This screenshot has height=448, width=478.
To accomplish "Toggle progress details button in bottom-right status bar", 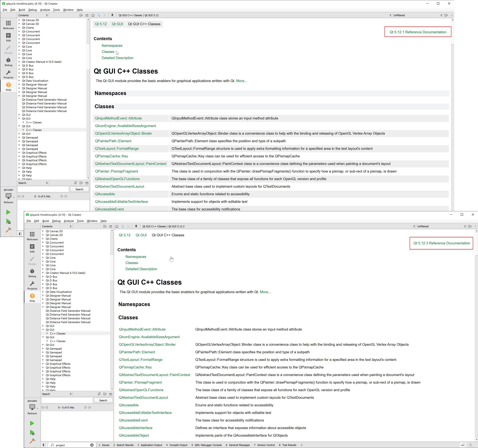I will tap(463, 445).
